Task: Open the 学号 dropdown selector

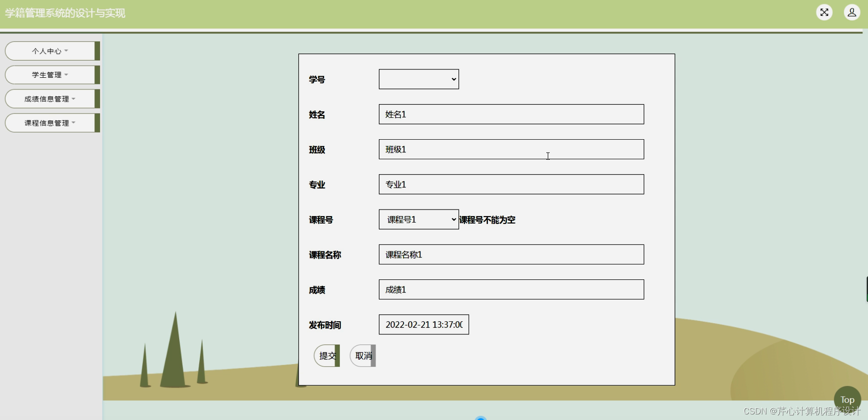Action: pyautogui.click(x=417, y=79)
